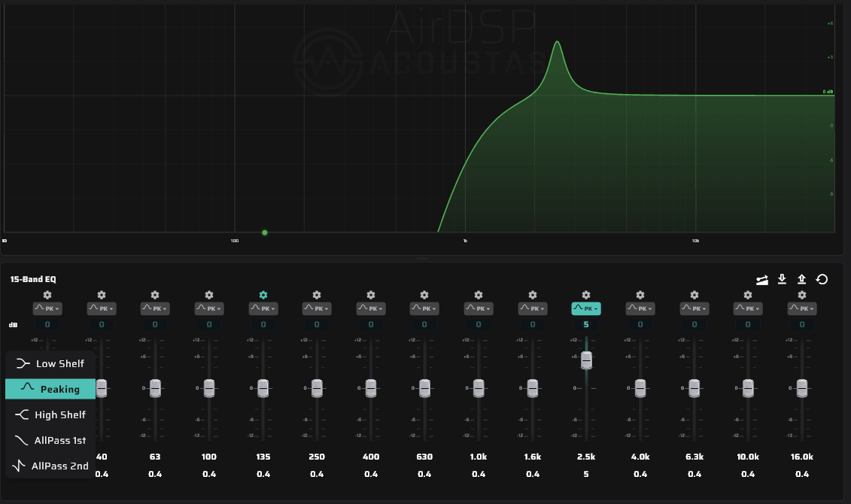851x504 pixels.
Task: Click the highlighted teal gear of the 135 band
Action: click(x=263, y=295)
